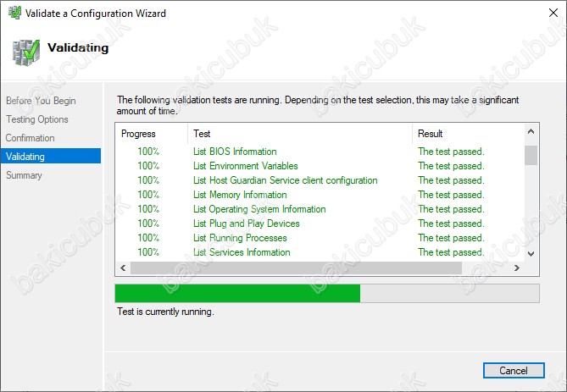
Task: Select the List Services Information row
Action: (320, 252)
